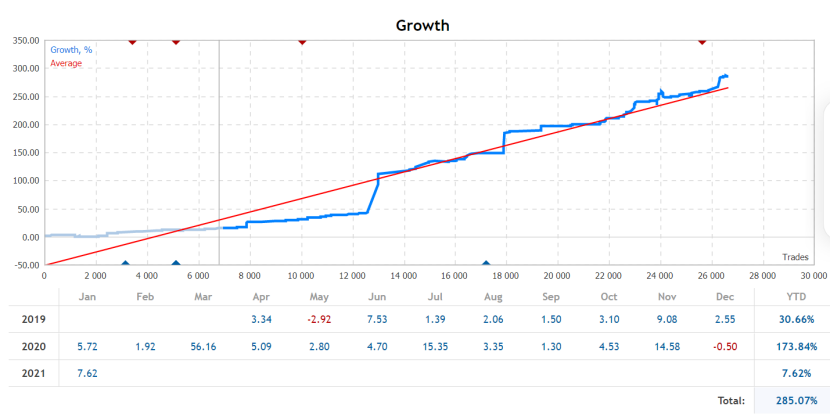
Task: Click the blue bottom marker between 2 000 and 4 000 trades
Action: (x=125, y=263)
